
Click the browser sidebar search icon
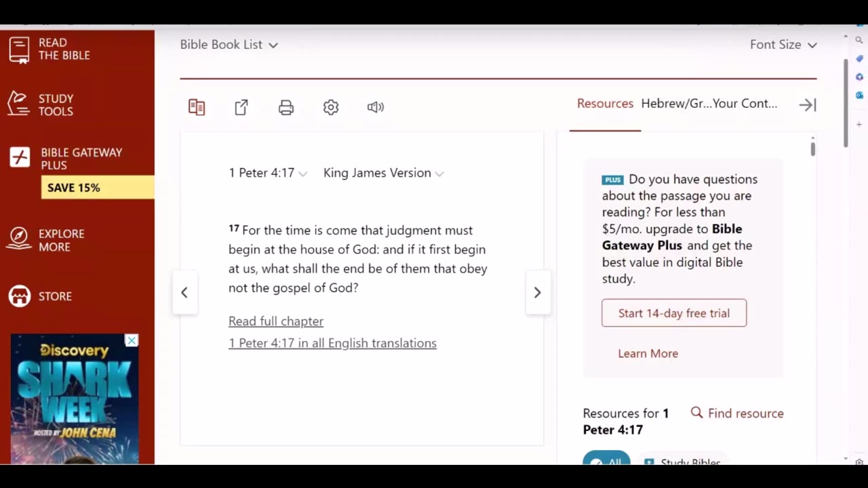859,41
